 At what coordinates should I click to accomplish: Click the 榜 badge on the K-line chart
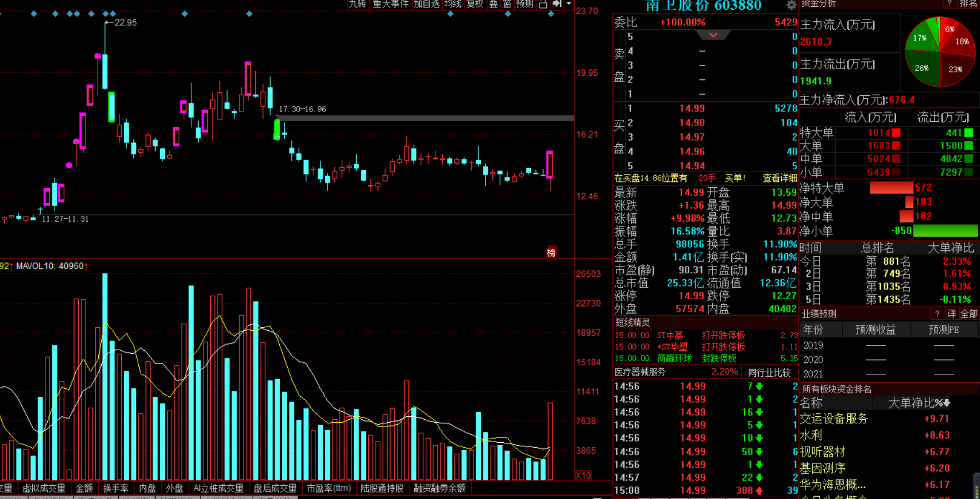(x=551, y=252)
